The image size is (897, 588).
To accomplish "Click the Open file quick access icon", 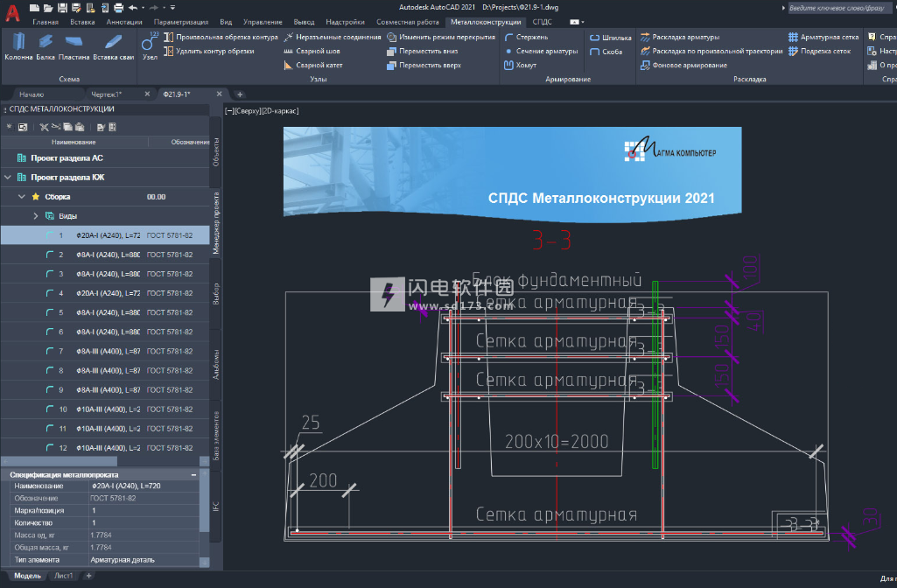I will (48, 7).
